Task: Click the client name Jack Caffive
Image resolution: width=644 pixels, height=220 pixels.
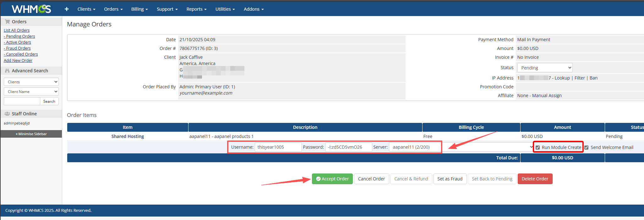Action: click(191, 57)
